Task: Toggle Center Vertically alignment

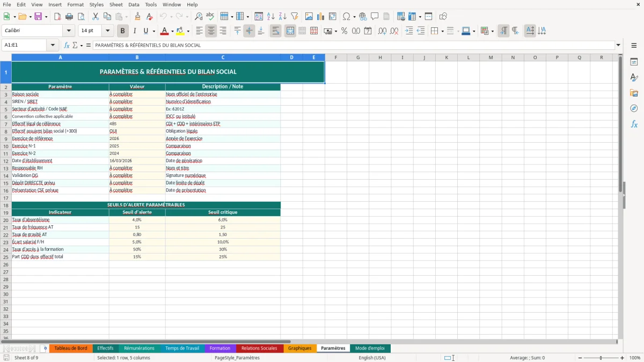Action: (x=249, y=31)
